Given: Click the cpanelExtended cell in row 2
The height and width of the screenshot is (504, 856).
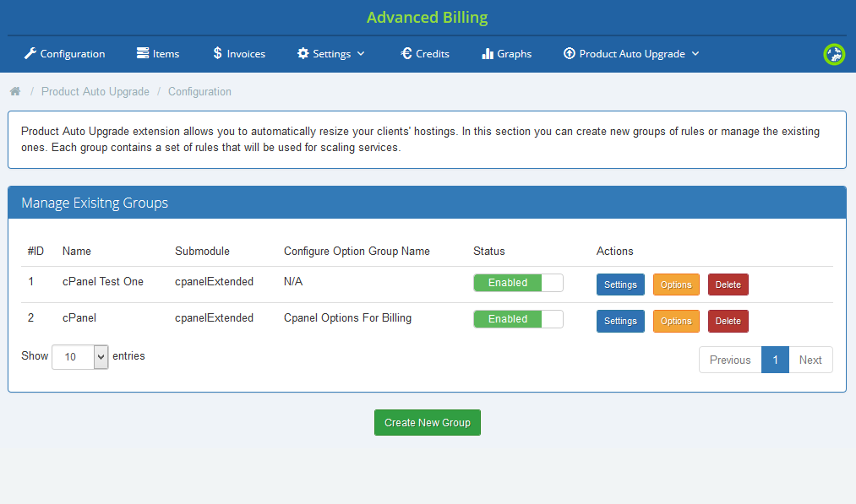Looking at the screenshot, I should pos(214,318).
